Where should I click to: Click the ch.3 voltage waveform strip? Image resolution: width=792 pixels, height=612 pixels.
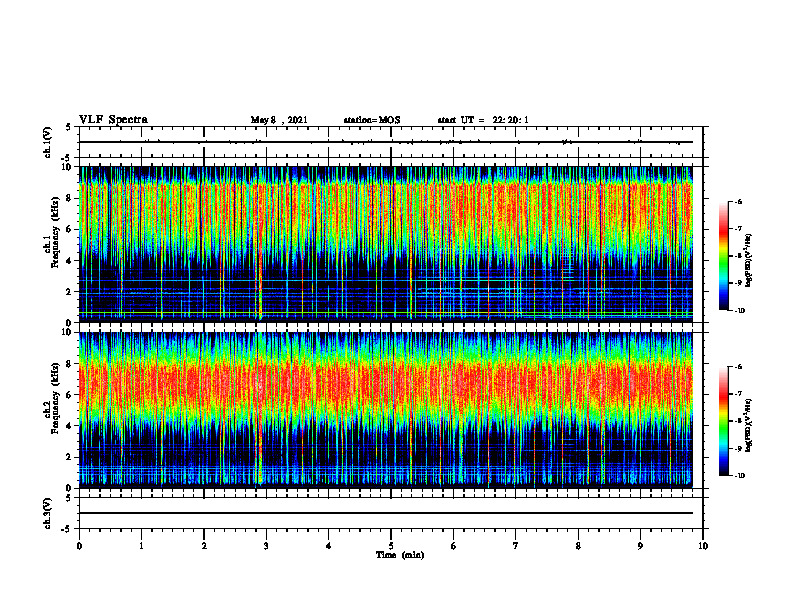coord(391,513)
